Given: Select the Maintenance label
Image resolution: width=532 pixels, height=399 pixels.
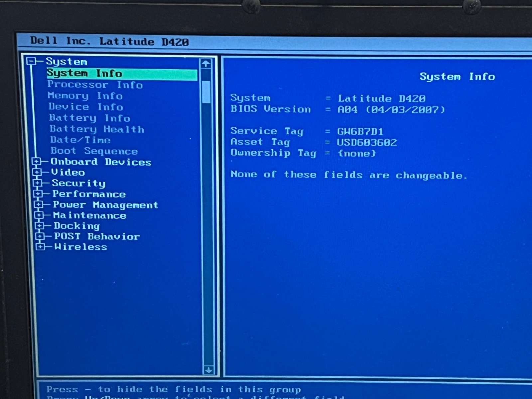Looking at the screenshot, I should [x=90, y=215].
